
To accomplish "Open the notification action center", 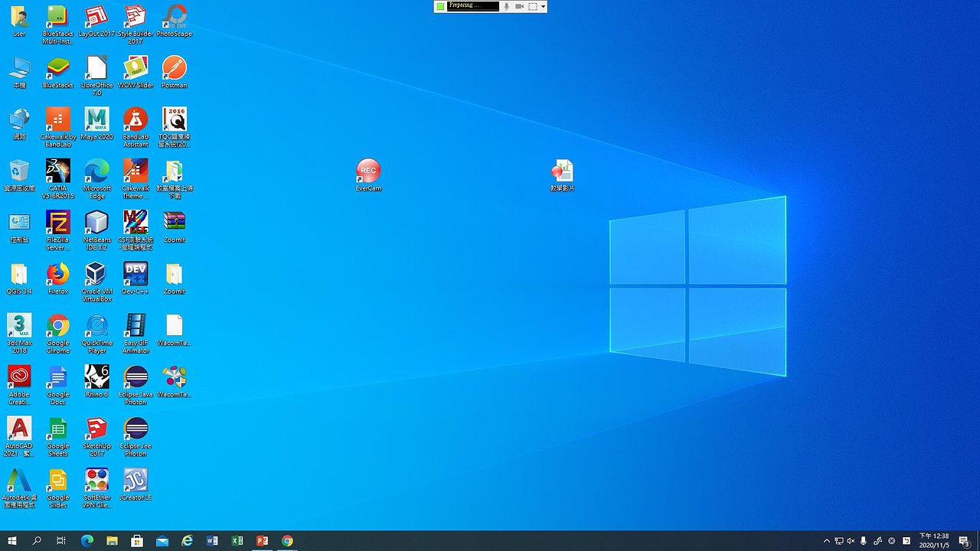I will tap(965, 541).
